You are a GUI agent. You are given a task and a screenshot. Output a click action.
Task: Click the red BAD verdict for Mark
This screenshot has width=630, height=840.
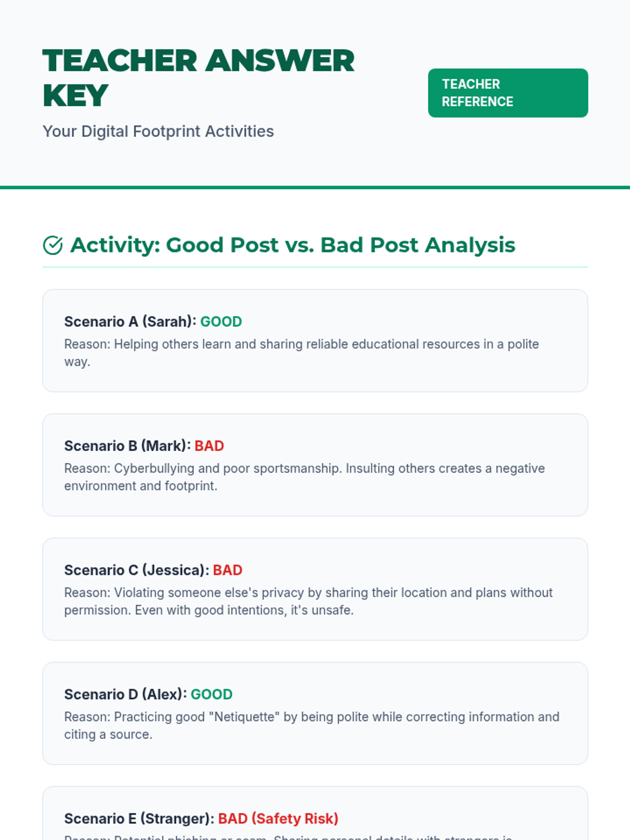click(x=209, y=446)
